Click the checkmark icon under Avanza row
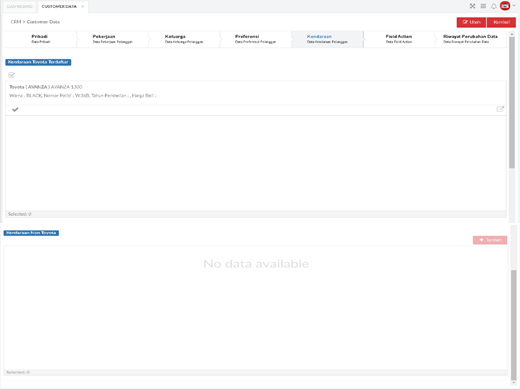Viewport: 520px width, 389px height. [15, 109]
